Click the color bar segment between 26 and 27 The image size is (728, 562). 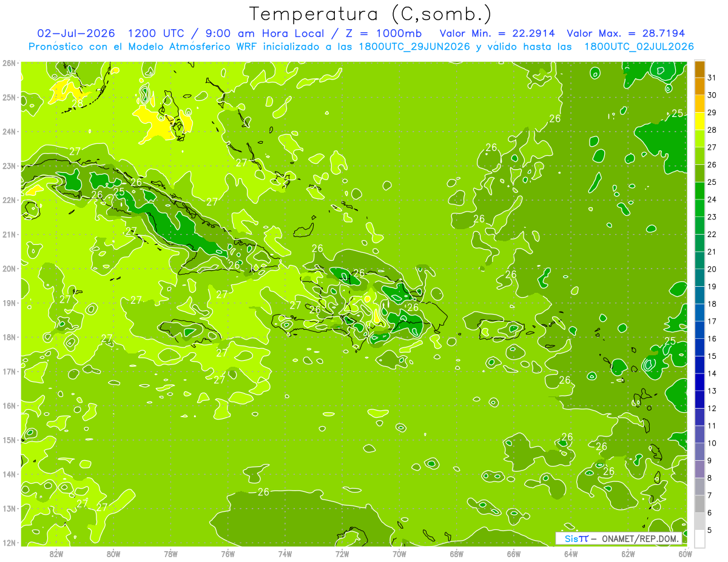[x=699, y=156]
